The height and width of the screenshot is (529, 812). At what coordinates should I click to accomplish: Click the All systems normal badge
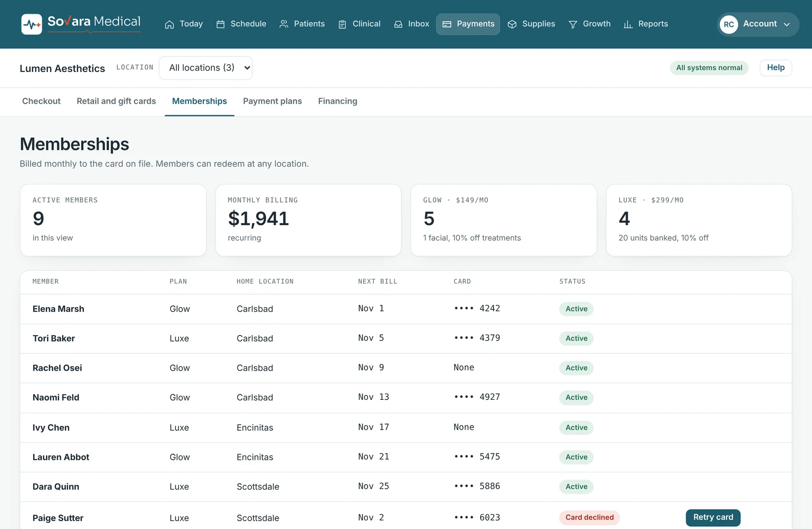[x=709, y=68]
